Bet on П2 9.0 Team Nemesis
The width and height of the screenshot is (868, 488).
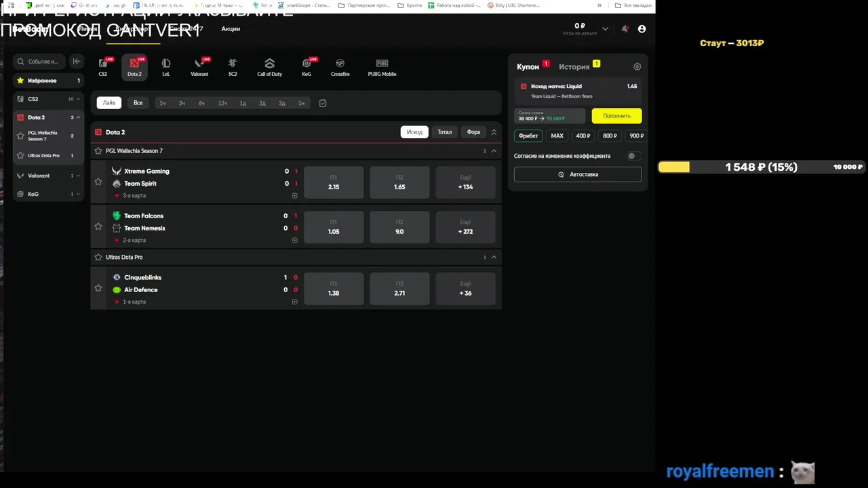[x=399, y=227]
